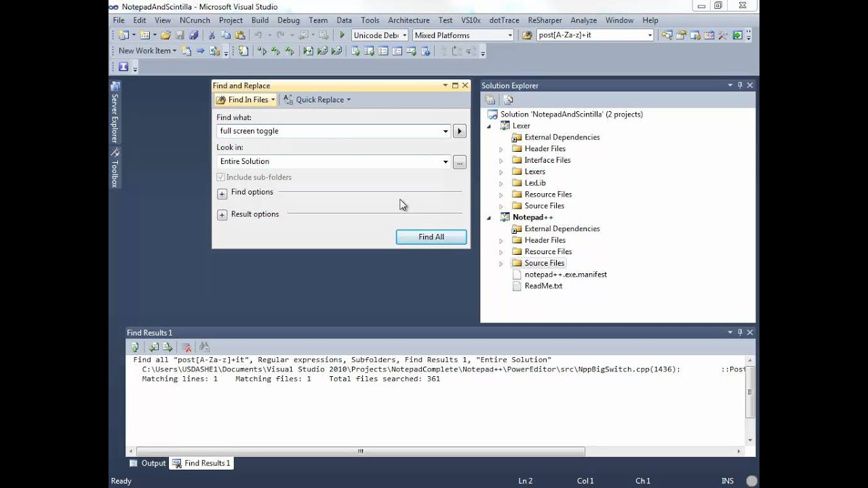Open Toolbox sidebar tab
868x488 pixels.
(x=115, y=168)
